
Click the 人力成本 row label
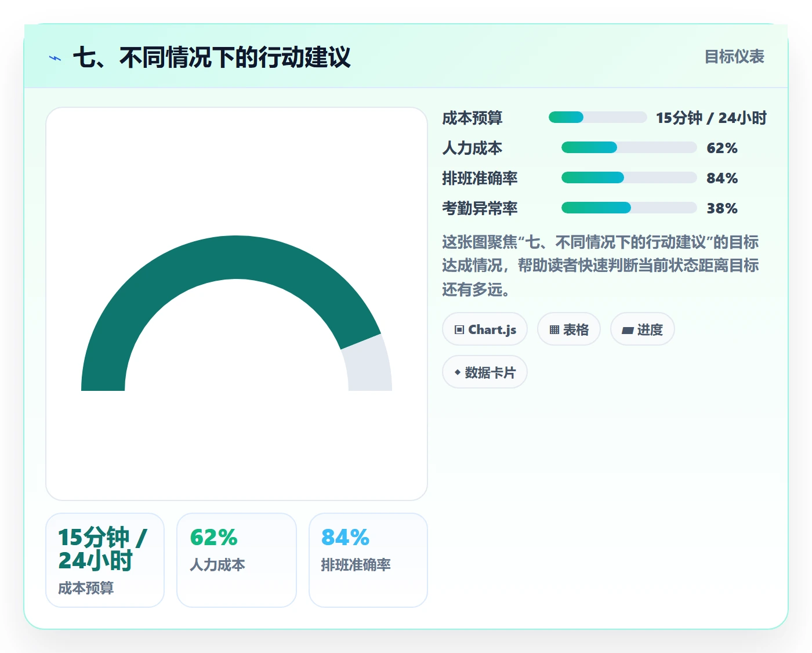[x=472, y=148]
